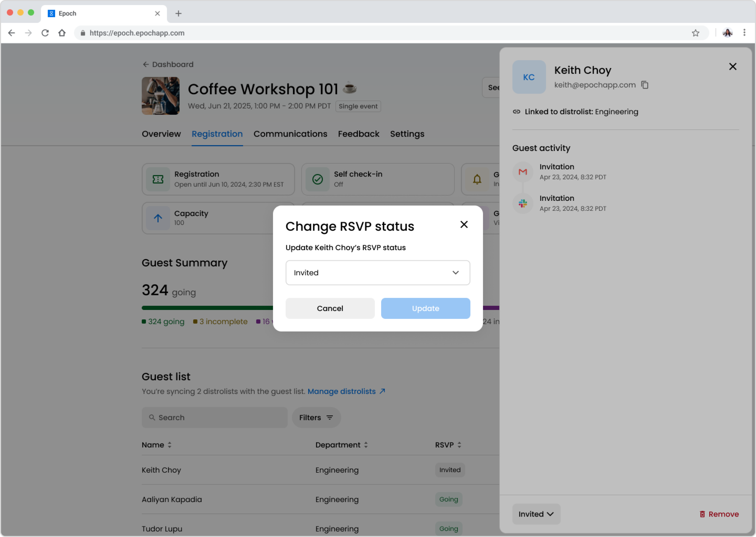Click the Gmail invitation activity icon
The width and height of the screenshot is (756, 537).
click(x=523, y=172)
